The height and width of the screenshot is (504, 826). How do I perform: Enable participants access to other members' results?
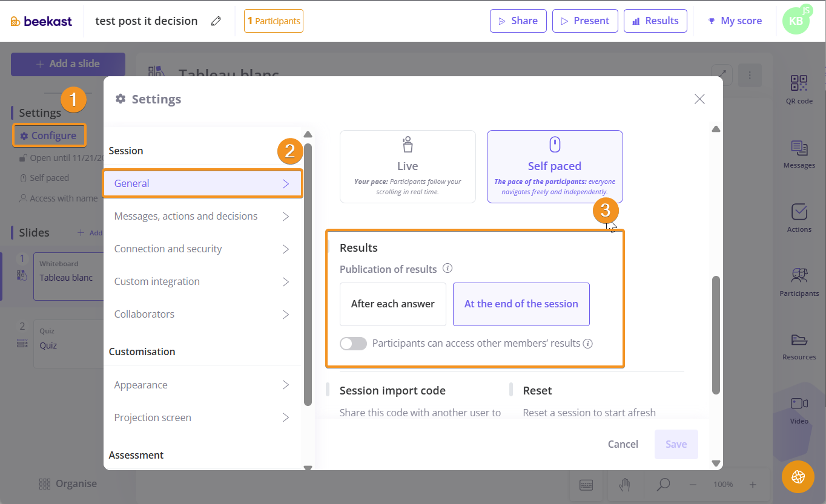coord(353,344)
